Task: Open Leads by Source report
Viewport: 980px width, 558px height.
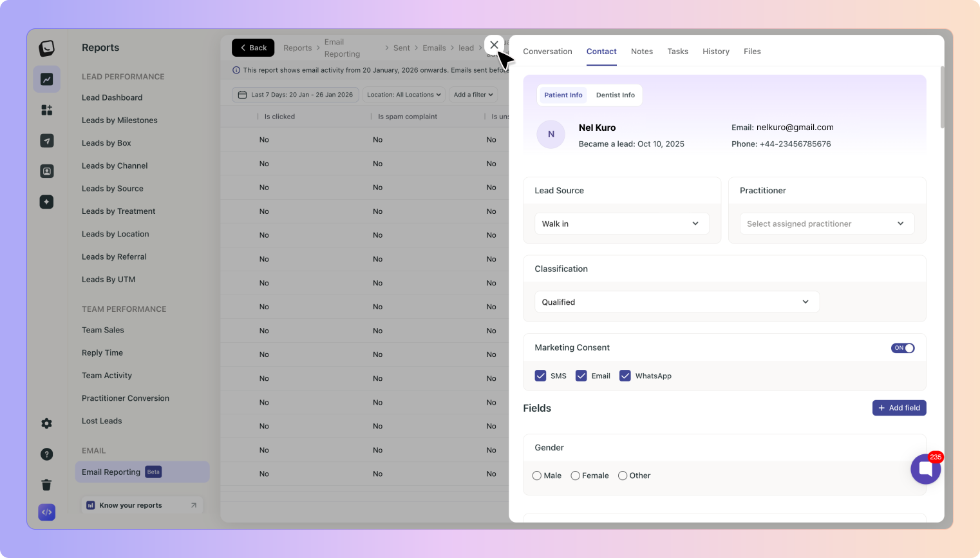Action: pos(113,189)
